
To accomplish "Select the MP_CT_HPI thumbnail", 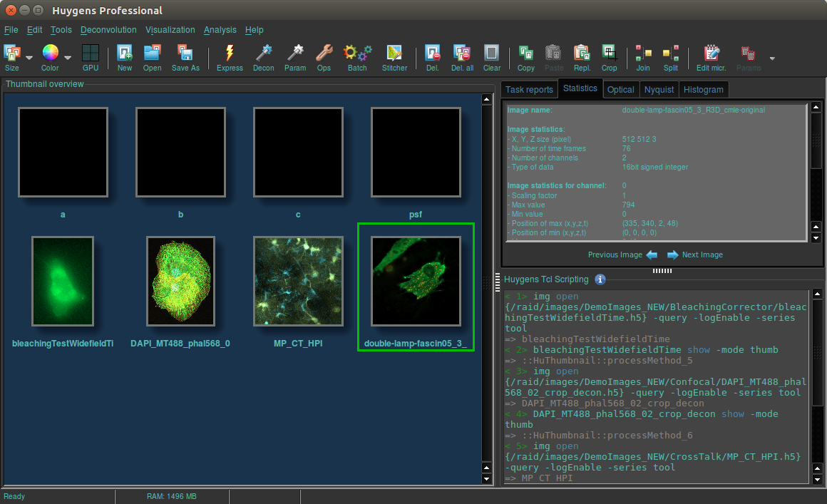I will point(298,281).
